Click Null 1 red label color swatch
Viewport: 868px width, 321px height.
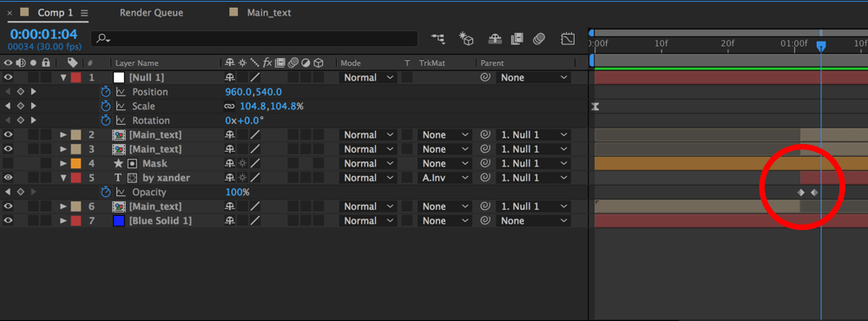[76, 77]
